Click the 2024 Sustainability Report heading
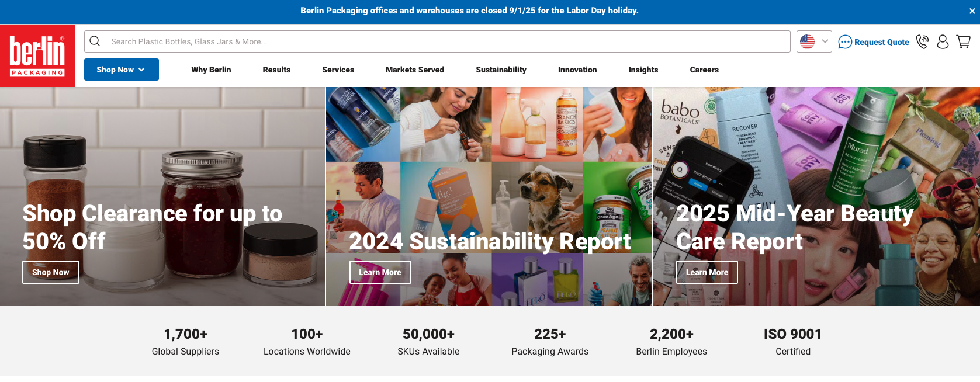The image size is (980, 382). (x=490, y=241)
